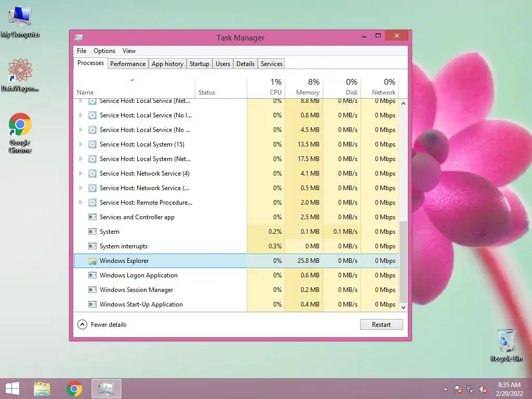Click the Windows Session Manager icon
The width and height of the screenshot is (532, 399).
coord(92,290)
